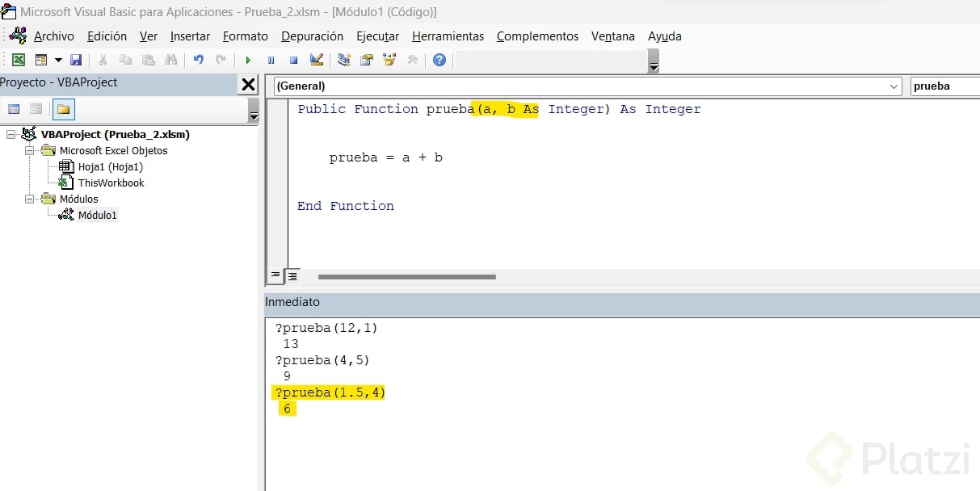The width and height of the screenshot is (980, 491).
Task: Open the Depuración menu
Action: [x=312, y=36]
